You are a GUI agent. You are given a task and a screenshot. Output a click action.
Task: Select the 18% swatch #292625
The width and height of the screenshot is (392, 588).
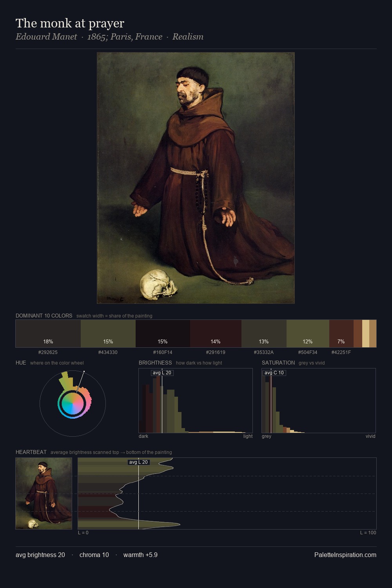coord(48,334)
